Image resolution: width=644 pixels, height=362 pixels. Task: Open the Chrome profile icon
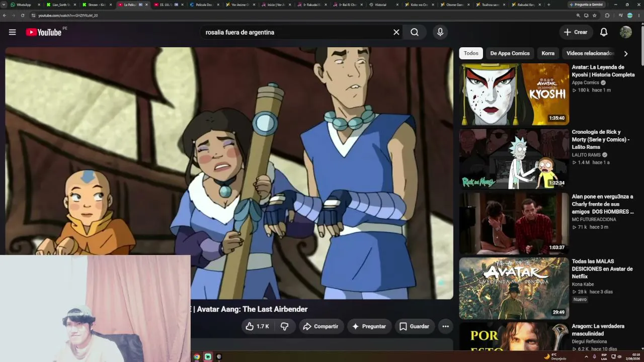pos(629,16)
